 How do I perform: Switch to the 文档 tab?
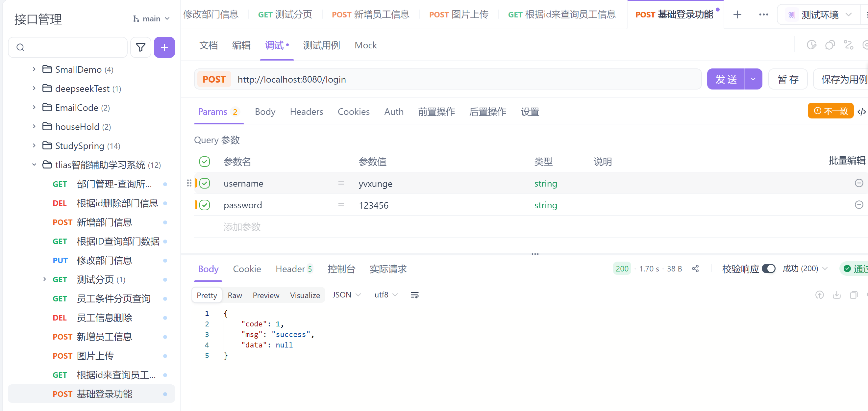tap(208, 45)
